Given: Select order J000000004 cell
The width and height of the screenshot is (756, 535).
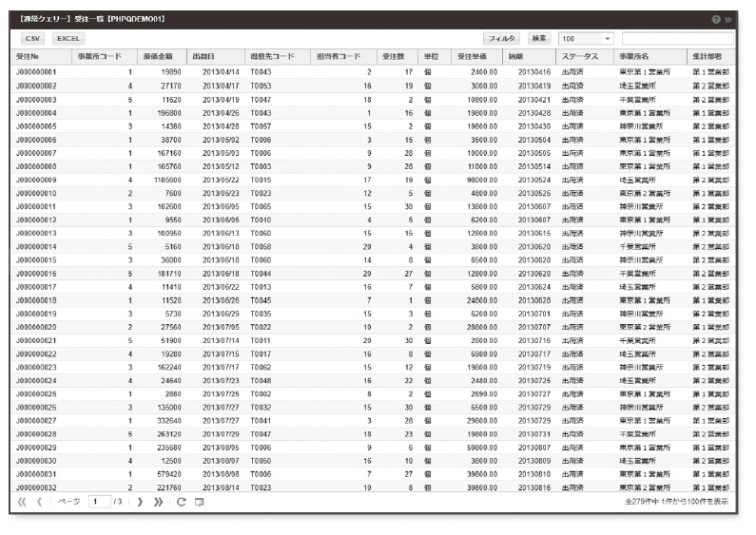Looking at the screenshot, I should (36, 113).
